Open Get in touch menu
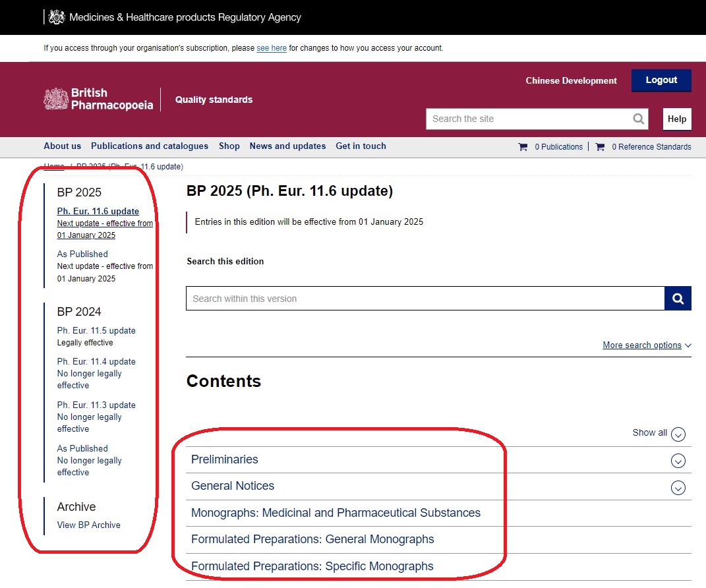 361,146
